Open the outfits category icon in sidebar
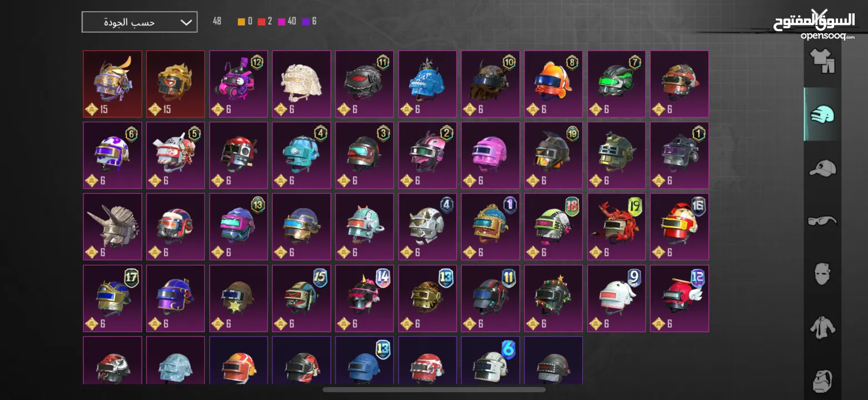 [822, 61]
